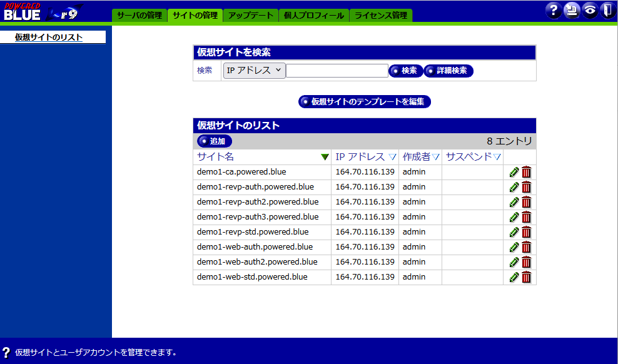The width and height of the screenshot is (618, 364).
Task: Click the status bar help message text
Action: tap(96, 353)
